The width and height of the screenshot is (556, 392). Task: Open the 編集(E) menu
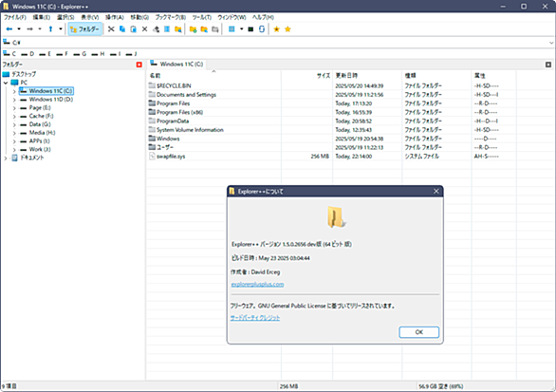[42, 17]
